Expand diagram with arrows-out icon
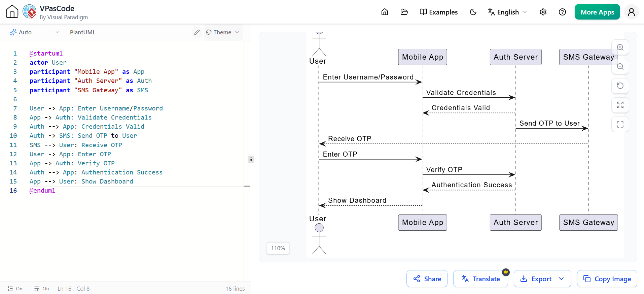The height and width of the screenshot is (294, 644). (x=620, y=105)
